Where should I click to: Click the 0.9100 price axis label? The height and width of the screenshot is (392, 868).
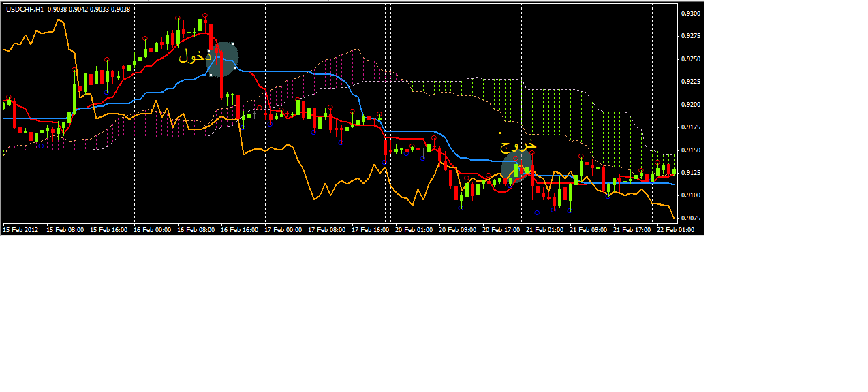pos(690,195)
